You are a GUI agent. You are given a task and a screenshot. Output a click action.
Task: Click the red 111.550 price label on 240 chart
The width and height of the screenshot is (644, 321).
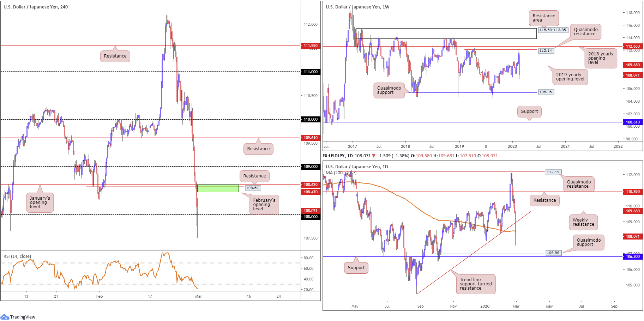coord(311,46)
